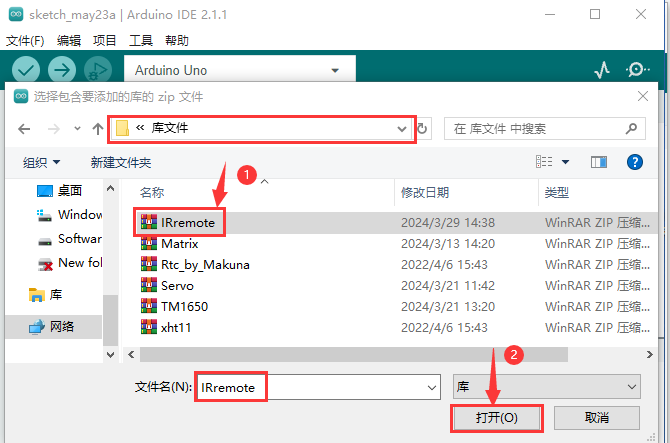Click 2024/3/29 14:38 date cell
This screenshot has width=670, height=443.
(x=448, y=223)
